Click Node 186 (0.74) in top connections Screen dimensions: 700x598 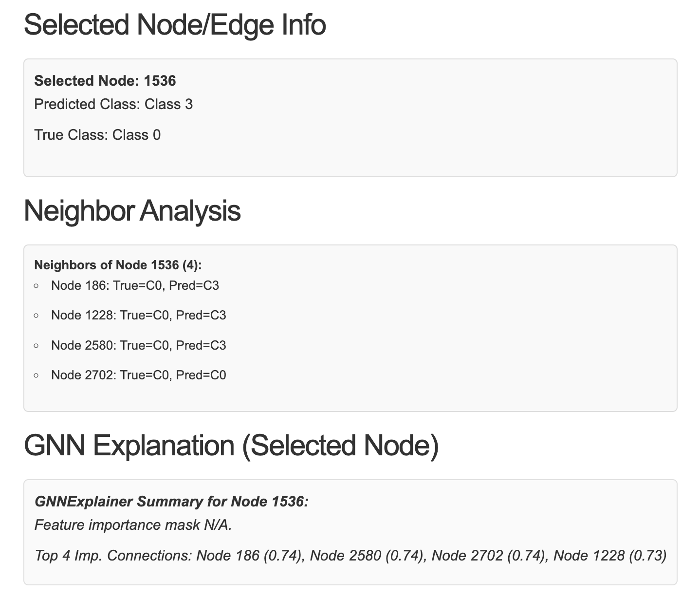(248, 556)
